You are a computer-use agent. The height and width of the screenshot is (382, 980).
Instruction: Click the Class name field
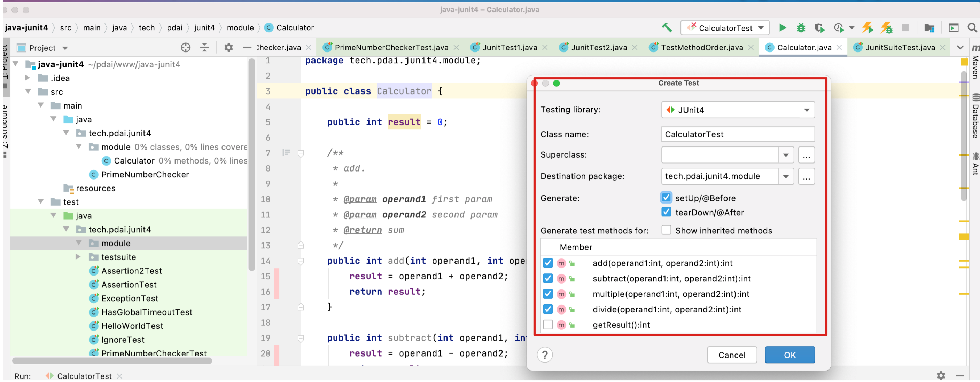pos(738,134)
